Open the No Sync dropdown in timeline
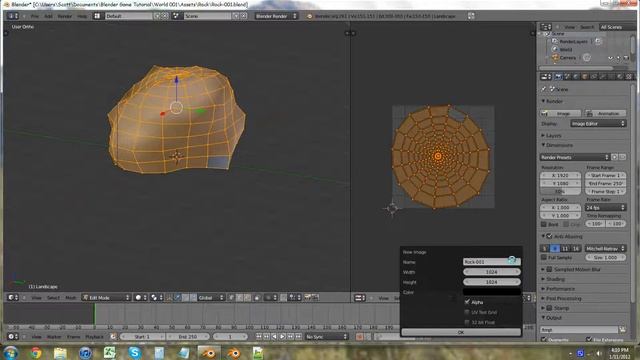 [x=327, y=337]
